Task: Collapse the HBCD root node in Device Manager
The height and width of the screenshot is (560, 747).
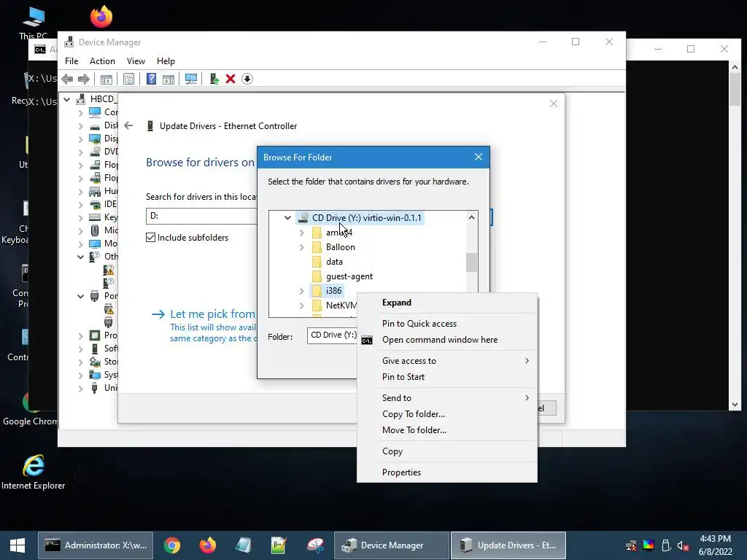Action: pos(66,99)
